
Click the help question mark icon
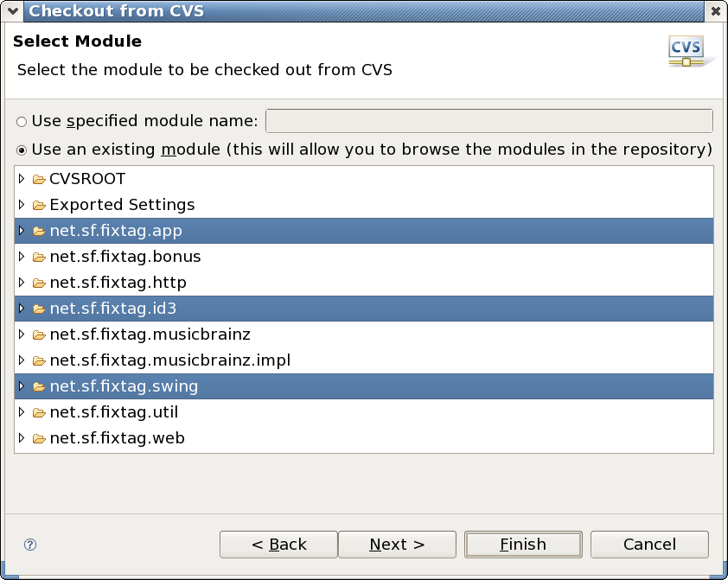click(30, 545)
